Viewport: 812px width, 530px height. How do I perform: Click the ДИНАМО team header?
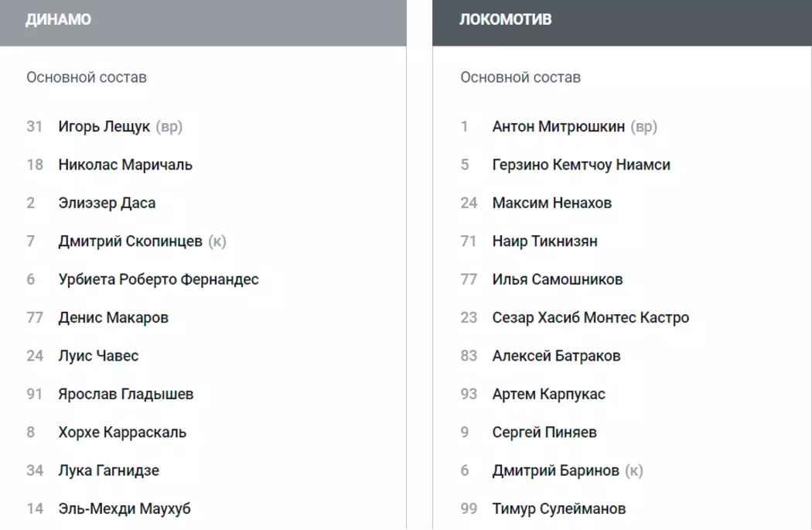(x=59, y=20)
